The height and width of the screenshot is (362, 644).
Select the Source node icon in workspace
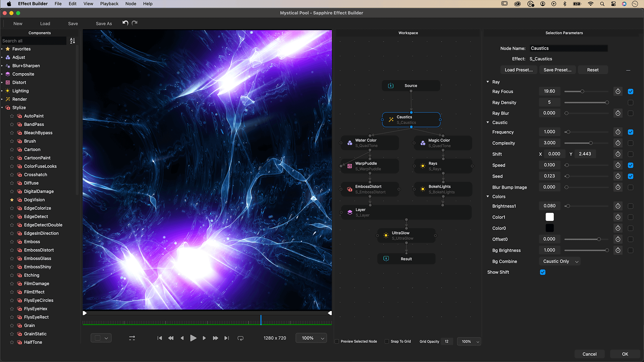(390, 85)
